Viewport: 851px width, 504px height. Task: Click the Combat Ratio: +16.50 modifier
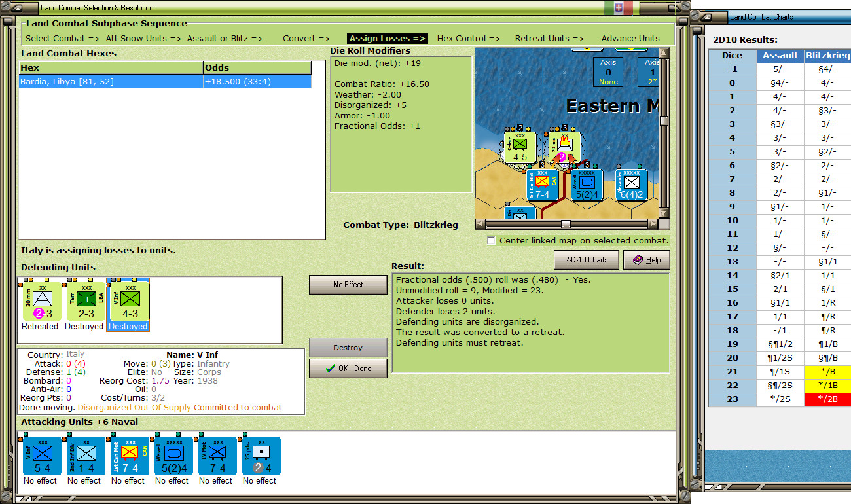pos(382,84)
